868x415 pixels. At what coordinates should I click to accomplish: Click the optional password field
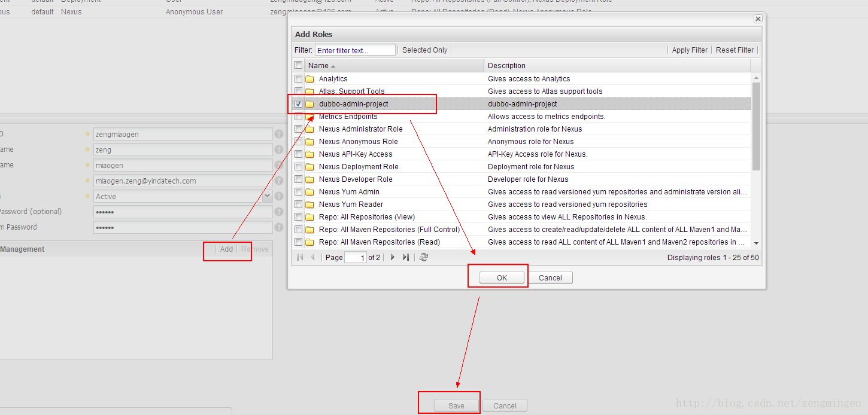tap(183, 212)
